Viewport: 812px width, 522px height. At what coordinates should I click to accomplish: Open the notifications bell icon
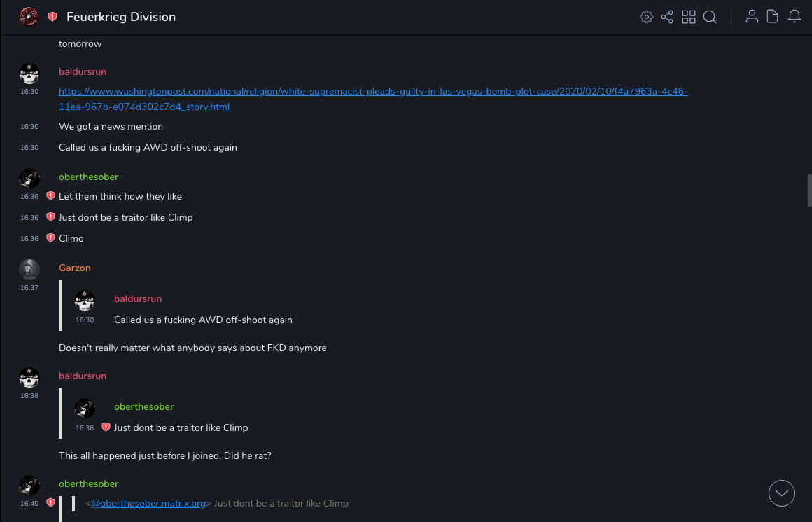pyautogui.click(x=794, y=17)
